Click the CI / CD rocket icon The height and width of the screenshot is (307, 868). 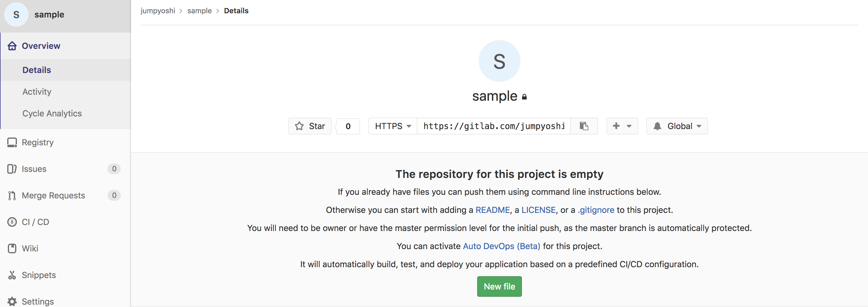click(12, 222)
